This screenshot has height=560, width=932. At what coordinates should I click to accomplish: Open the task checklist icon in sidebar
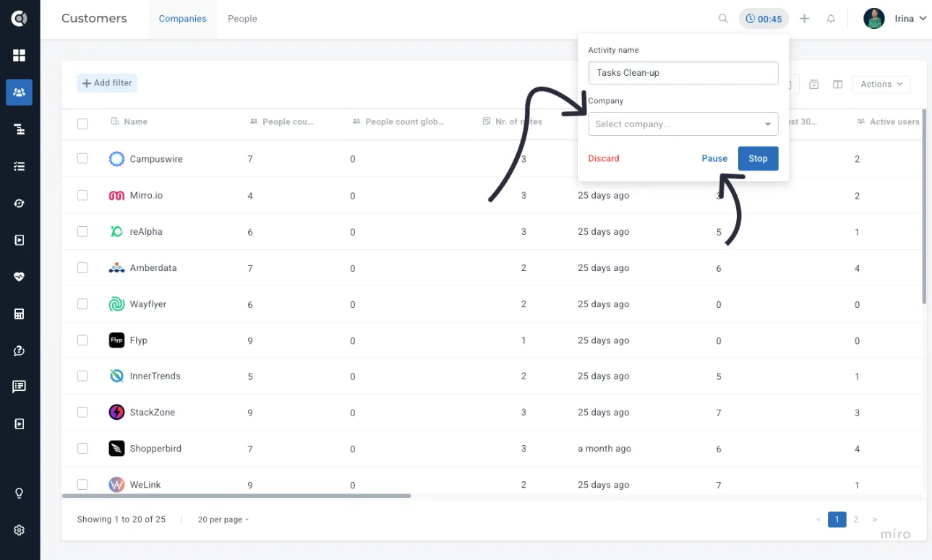(20, 166)
